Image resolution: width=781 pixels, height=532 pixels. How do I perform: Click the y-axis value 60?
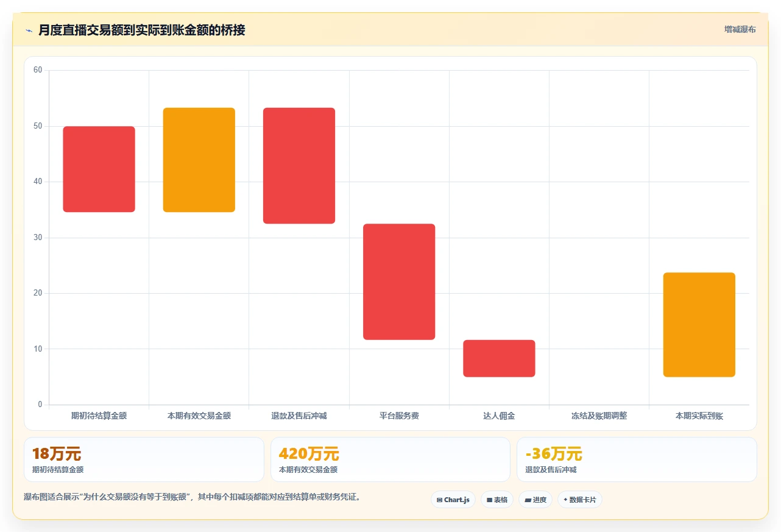click(38, 70)
